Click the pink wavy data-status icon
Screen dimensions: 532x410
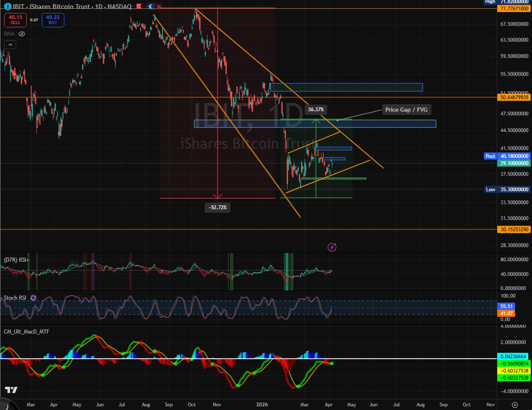(159, 6)
